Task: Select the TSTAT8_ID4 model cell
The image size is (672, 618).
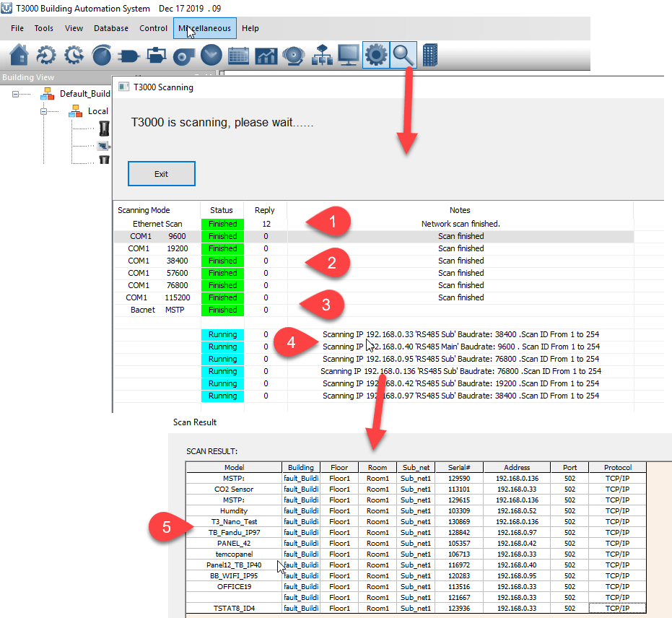Action: pos(234,608)
